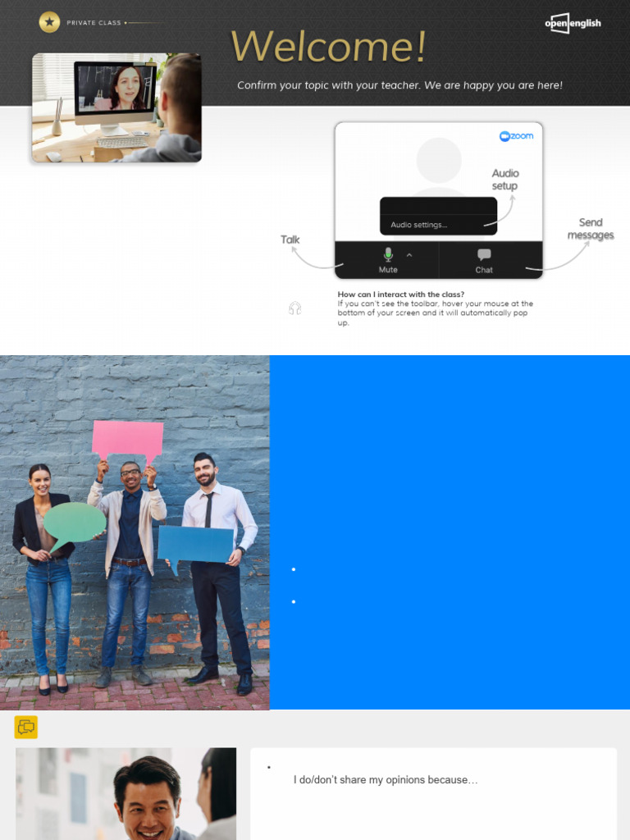The width and height of the screenshot is (630, 840).
Task: Click the Zoom logo in the illustration
Action: click(x=517, y=136)
